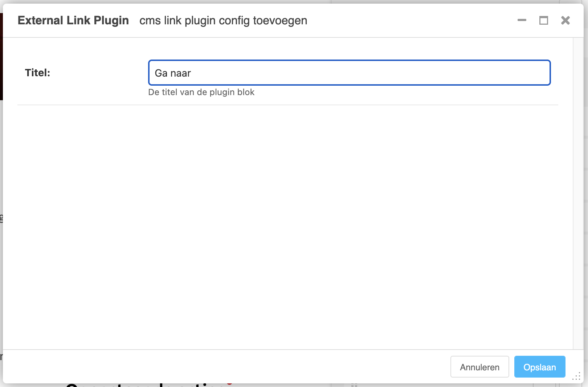Save the plugin with Opslaan

[x=539, y=367]
